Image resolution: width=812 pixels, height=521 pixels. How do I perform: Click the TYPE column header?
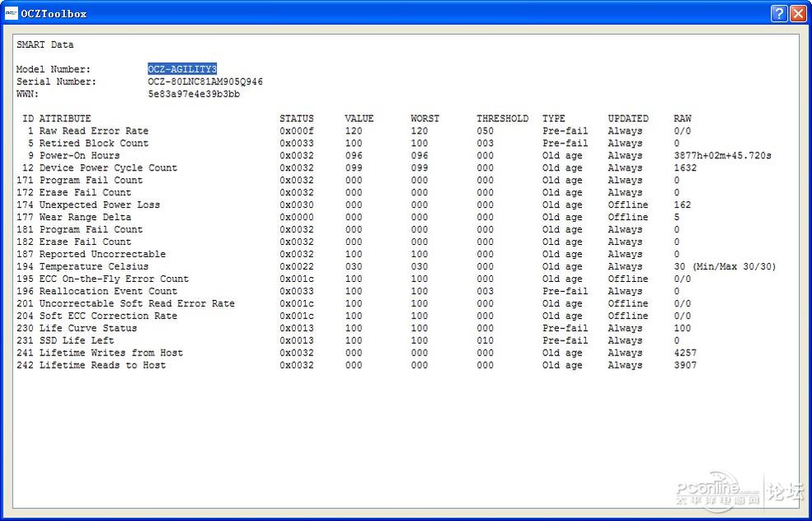pos(554,119)
